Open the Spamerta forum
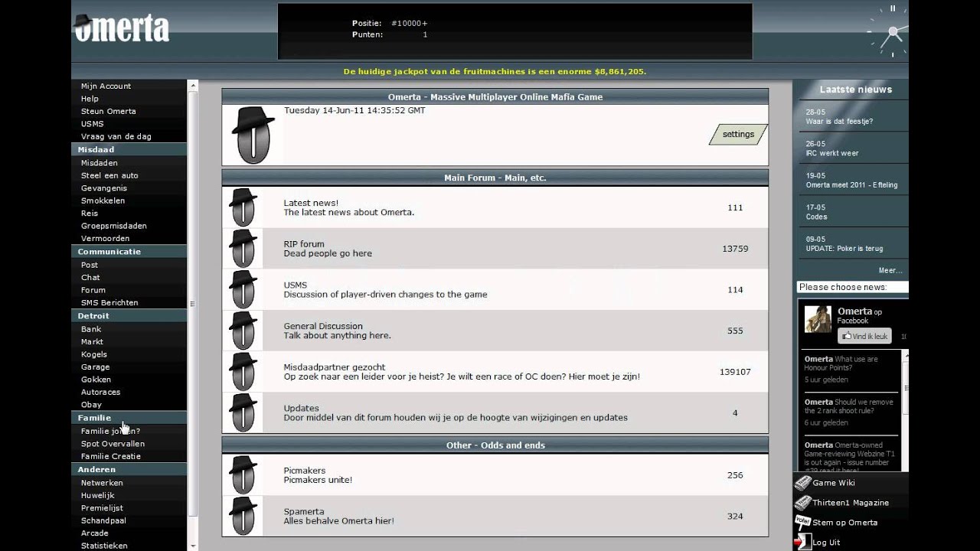 304,512
